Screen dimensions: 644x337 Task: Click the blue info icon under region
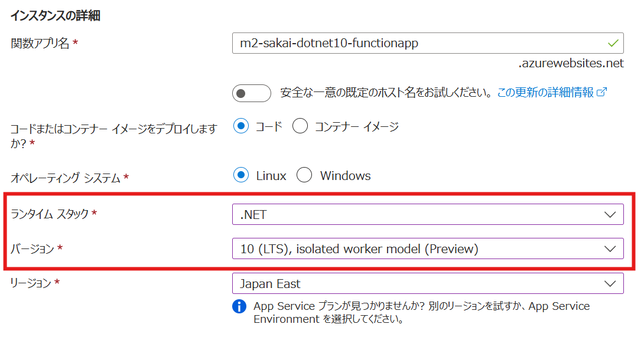(239, 306)
